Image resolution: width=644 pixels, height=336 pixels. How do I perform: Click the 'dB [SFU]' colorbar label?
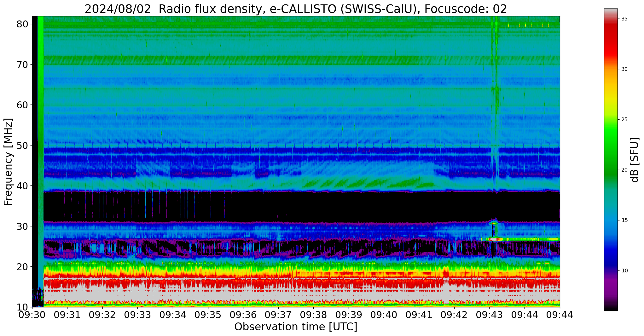(634, 160)
